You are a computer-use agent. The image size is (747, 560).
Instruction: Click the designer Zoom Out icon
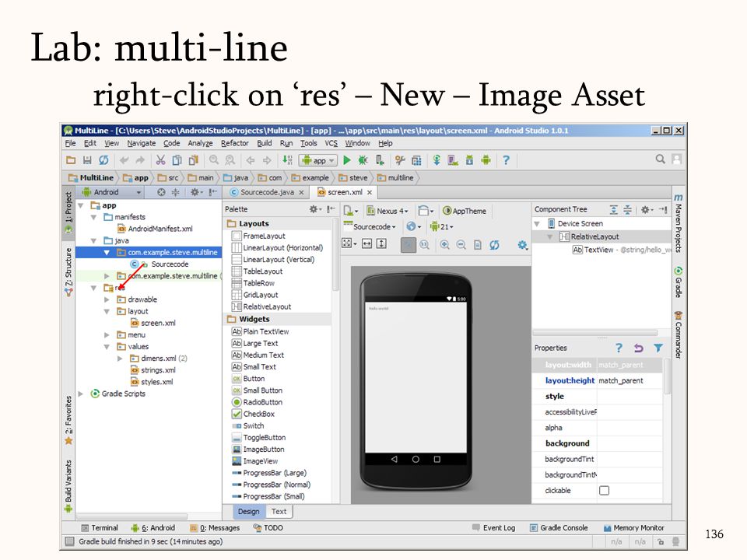click(461, 245)
